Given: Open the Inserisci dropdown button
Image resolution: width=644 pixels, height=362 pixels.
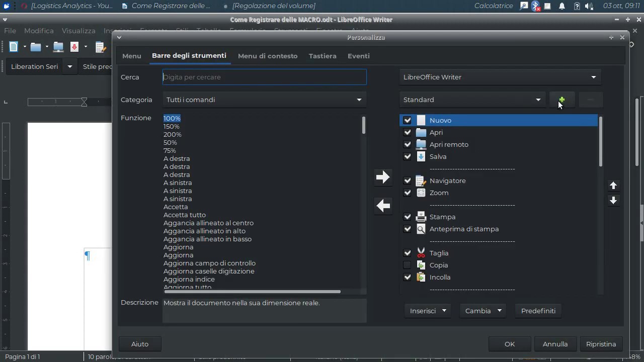Looking at the screenshot, I should (427, 311).
